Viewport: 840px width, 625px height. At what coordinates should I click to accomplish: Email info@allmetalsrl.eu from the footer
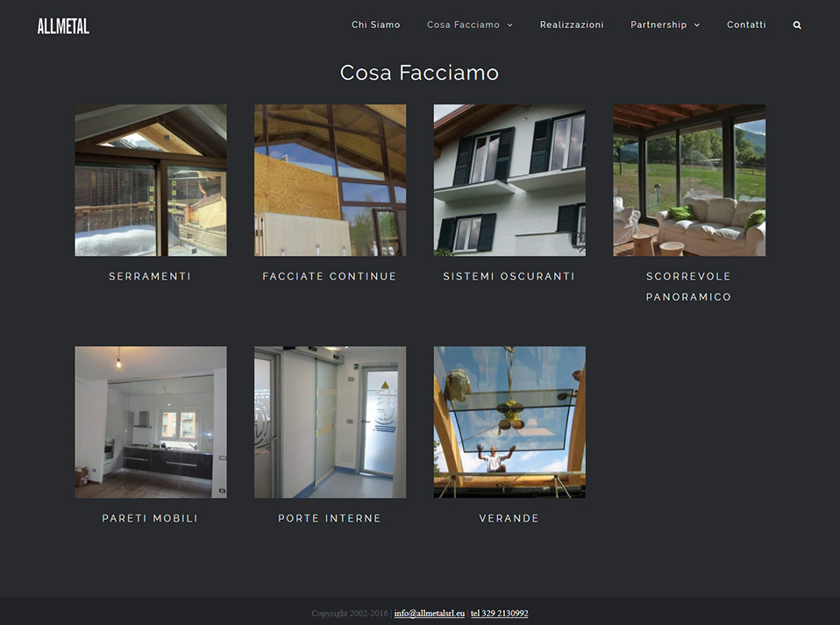(427, 614)
